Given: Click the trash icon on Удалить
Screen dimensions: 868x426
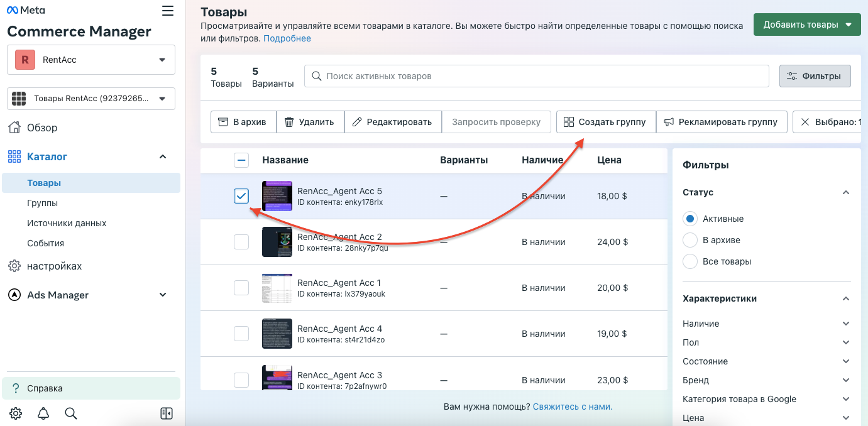Looking at the screenshot, I should [289, 122].
